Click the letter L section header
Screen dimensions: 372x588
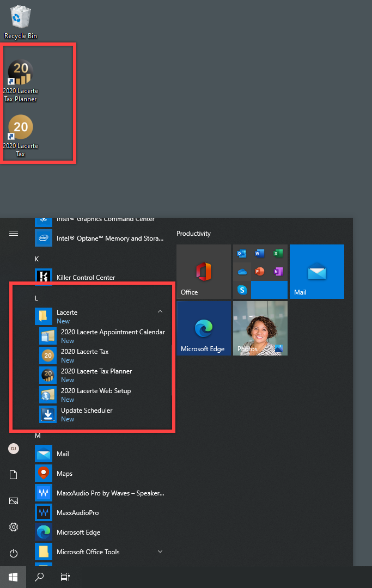(36, 298)
